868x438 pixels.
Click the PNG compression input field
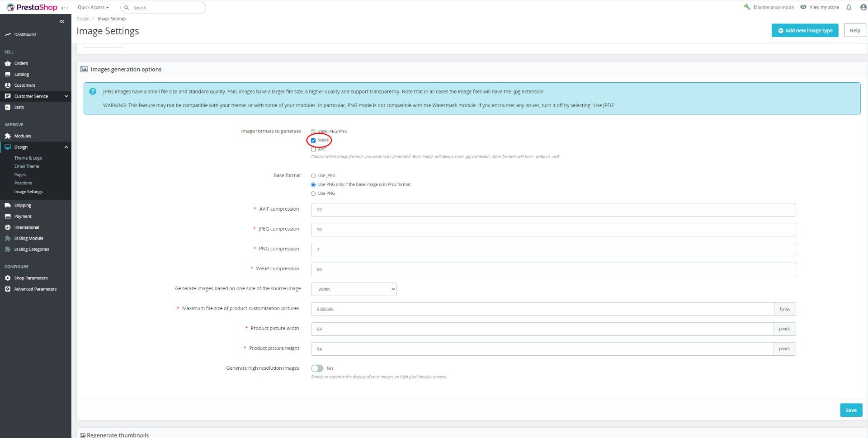553,250
